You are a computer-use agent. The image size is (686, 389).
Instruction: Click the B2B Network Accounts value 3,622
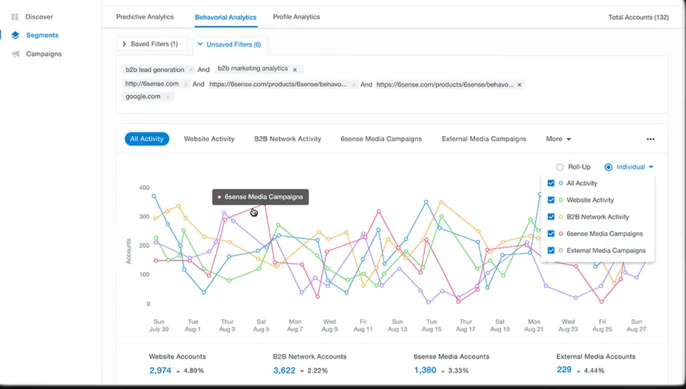(x=284, y=370)
